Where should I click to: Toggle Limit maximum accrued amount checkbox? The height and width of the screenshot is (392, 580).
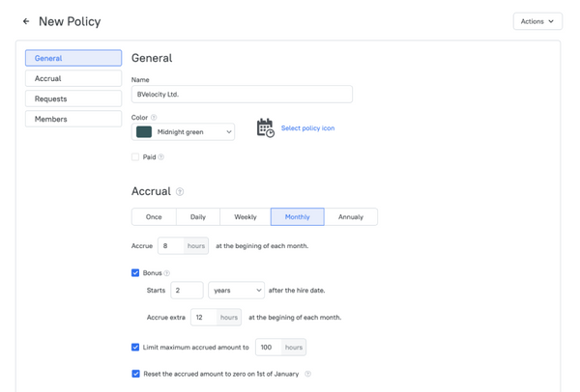[135, 348]
